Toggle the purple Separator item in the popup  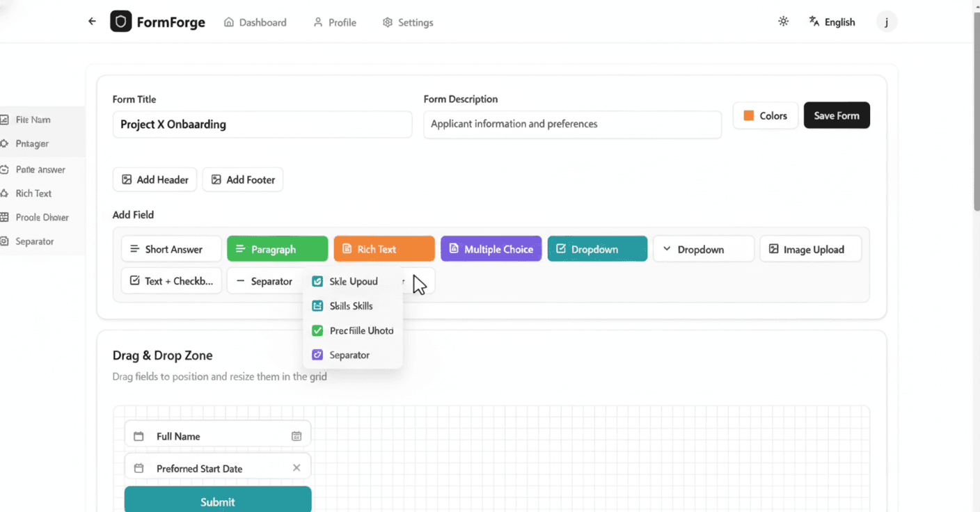pos(317,355)
